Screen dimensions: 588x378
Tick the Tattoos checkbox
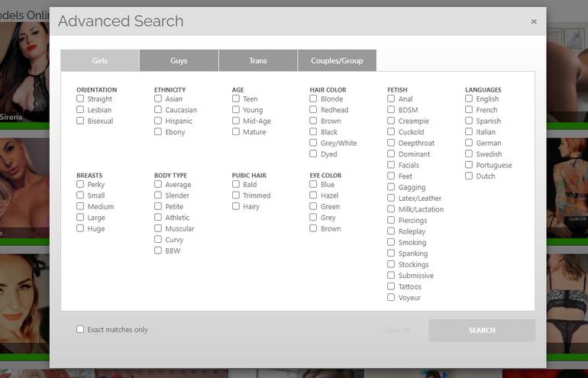tap(391, 286)
